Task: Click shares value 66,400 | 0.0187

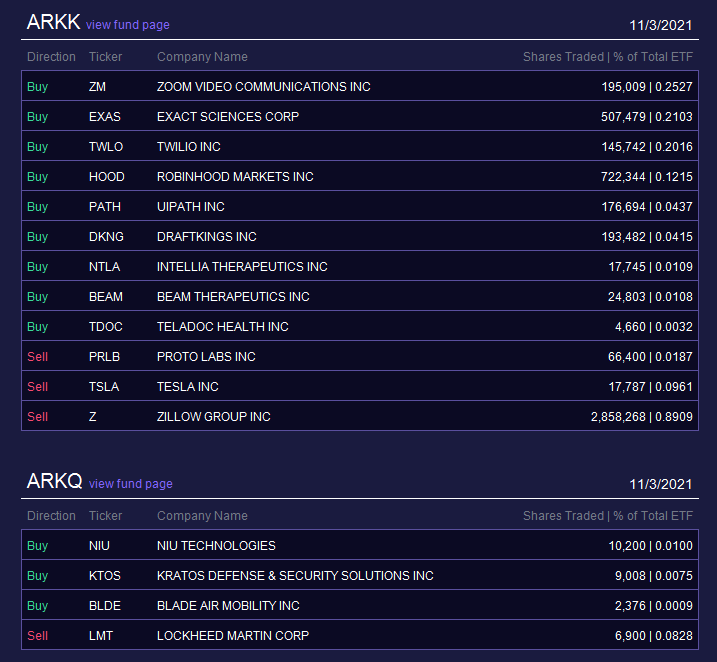Action: tap(650, 357)
